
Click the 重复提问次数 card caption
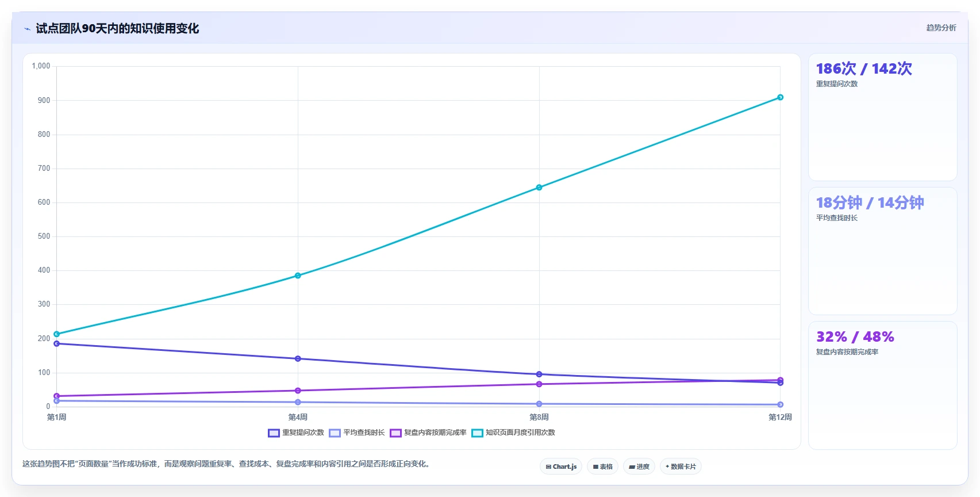click(x=837, y=84)
